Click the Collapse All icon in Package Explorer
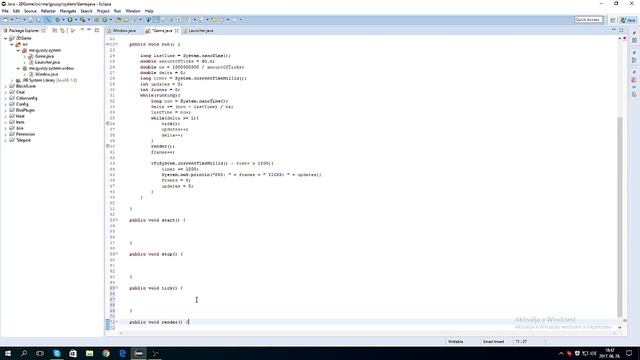Viewport: 640px width, 360px height. coord(54,31)
